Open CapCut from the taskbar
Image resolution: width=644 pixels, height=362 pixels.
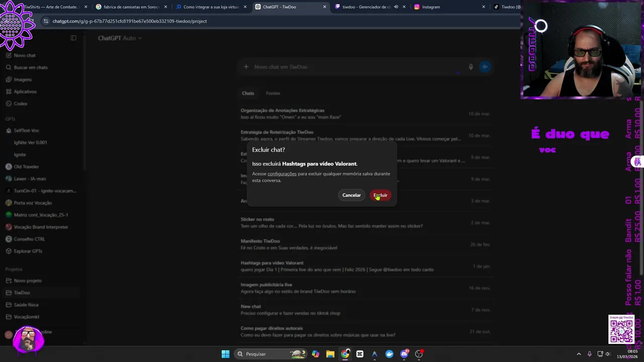click(x=360, y=354)
